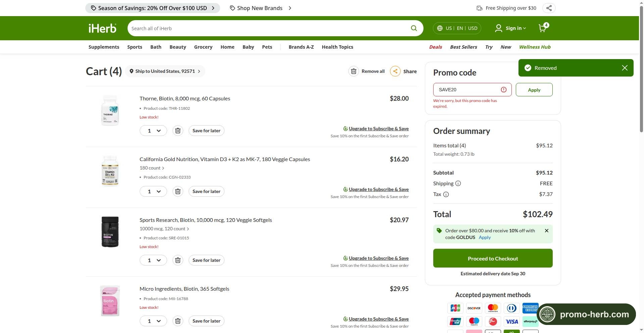This screenshot has height=333, width=644.
Task: Click the Sign in user icon
Action: pos(499,28)
